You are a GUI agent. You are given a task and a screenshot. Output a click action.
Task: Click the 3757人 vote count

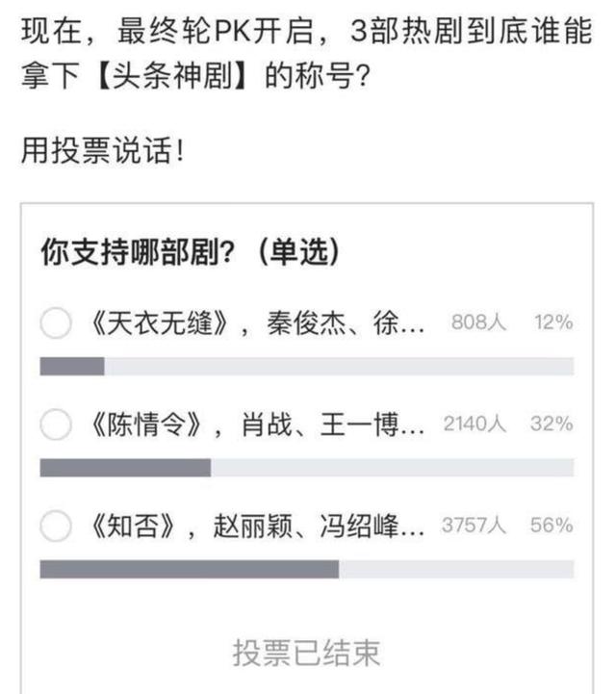(474, 525)
